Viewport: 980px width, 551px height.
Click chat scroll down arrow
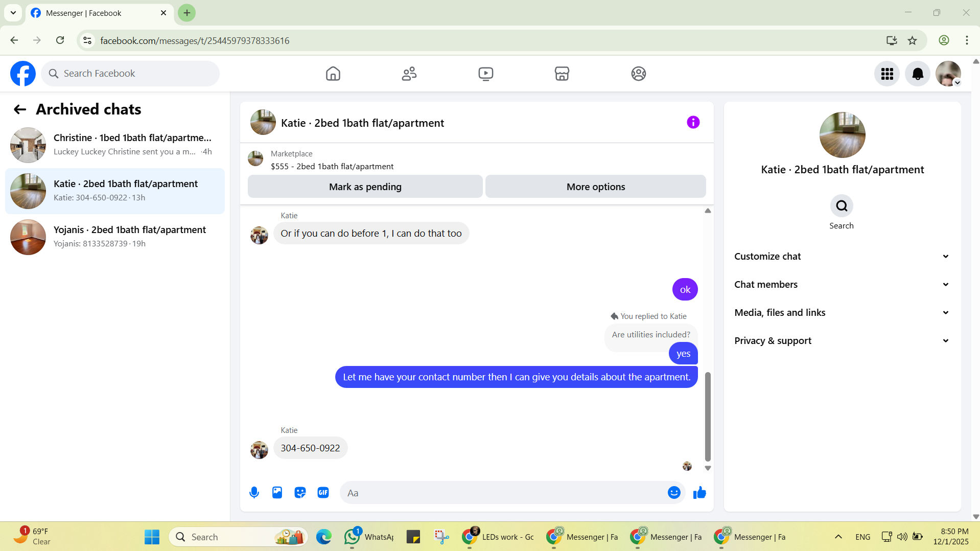(708, 468)
